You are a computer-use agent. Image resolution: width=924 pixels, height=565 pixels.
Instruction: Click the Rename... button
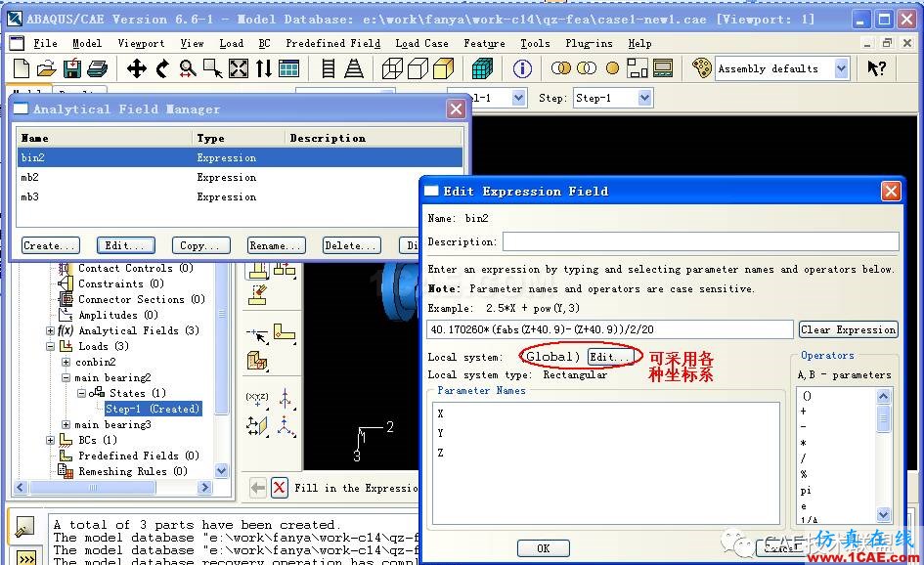click(x=277, y=245)
